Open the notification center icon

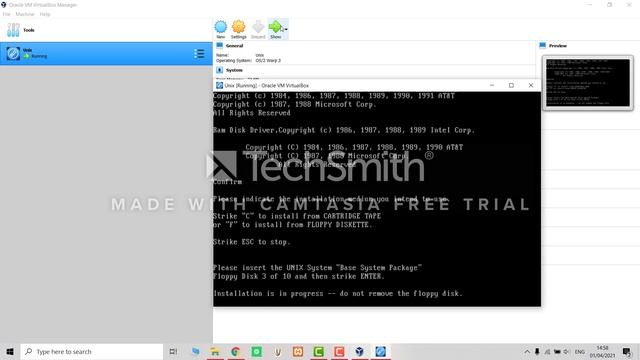627,351
